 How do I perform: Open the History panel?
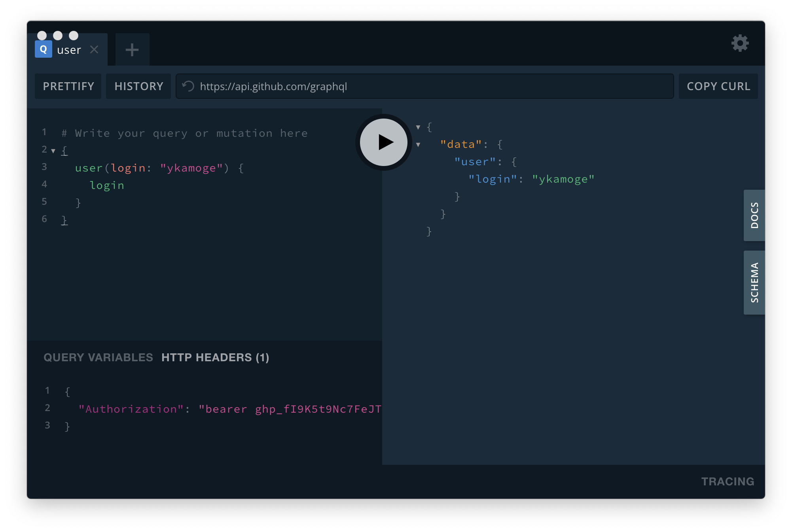(138, 86)
